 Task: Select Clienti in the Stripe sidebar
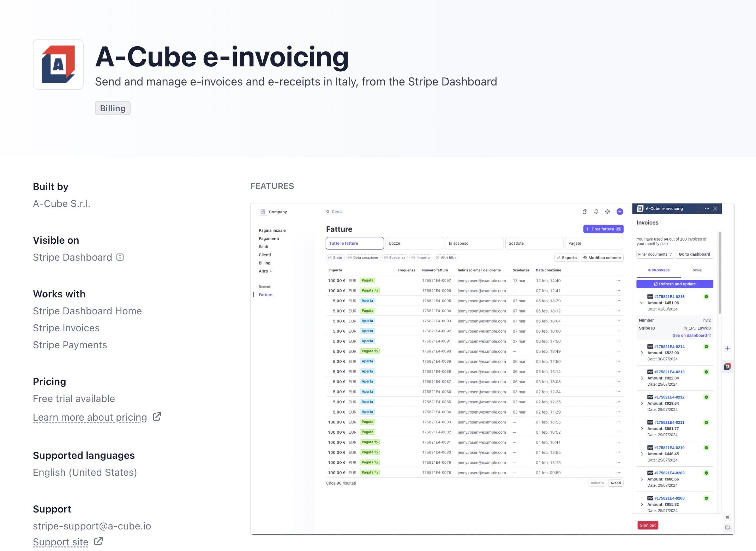coord(265,255)
